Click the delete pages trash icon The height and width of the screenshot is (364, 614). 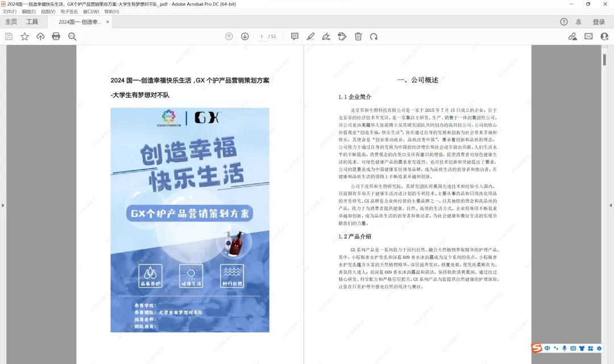[x=358, y=36]
